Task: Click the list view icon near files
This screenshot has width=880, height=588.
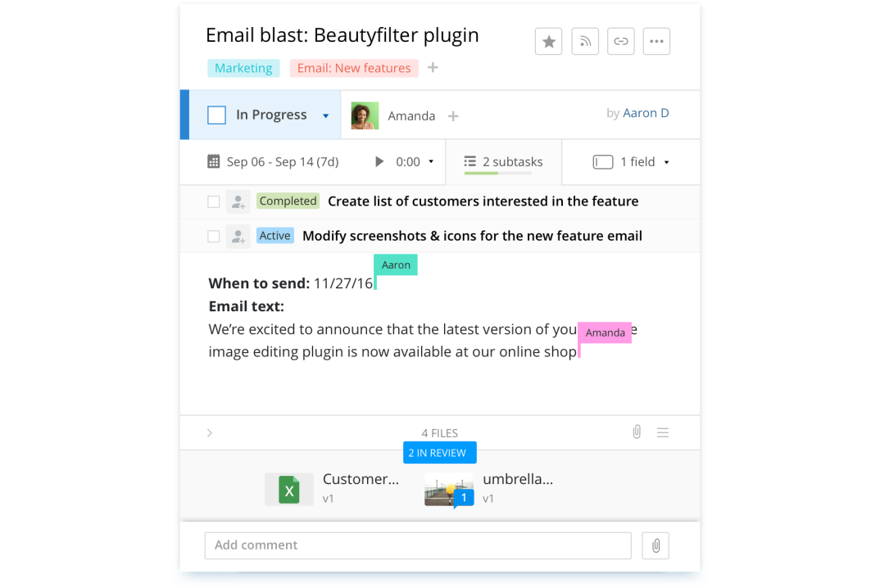Action: tap(663, 432)
